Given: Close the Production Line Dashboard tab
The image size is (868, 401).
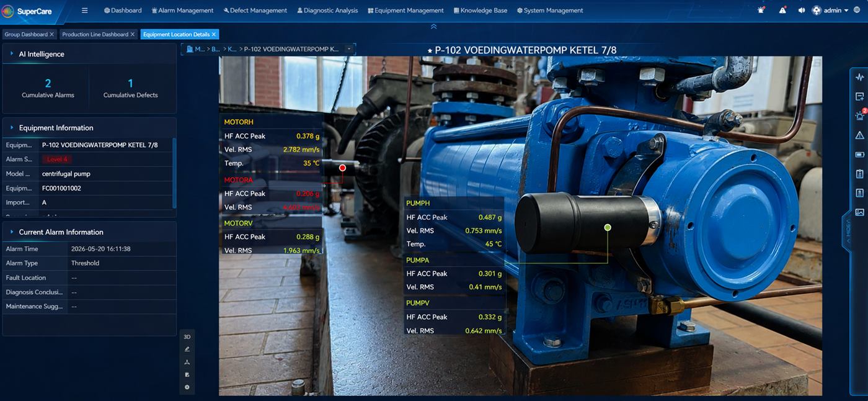Looking at the screenshot, I should (x=133, y=35).
